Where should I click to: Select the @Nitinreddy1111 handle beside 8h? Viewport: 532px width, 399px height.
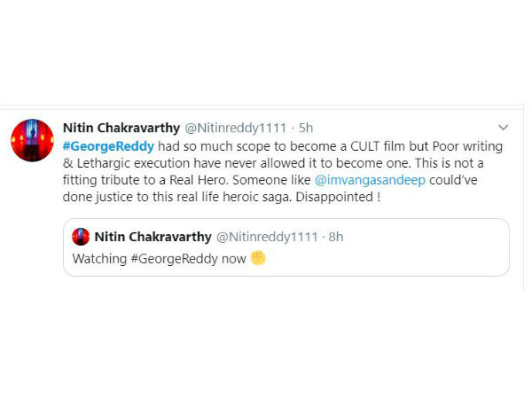[268, 237]
